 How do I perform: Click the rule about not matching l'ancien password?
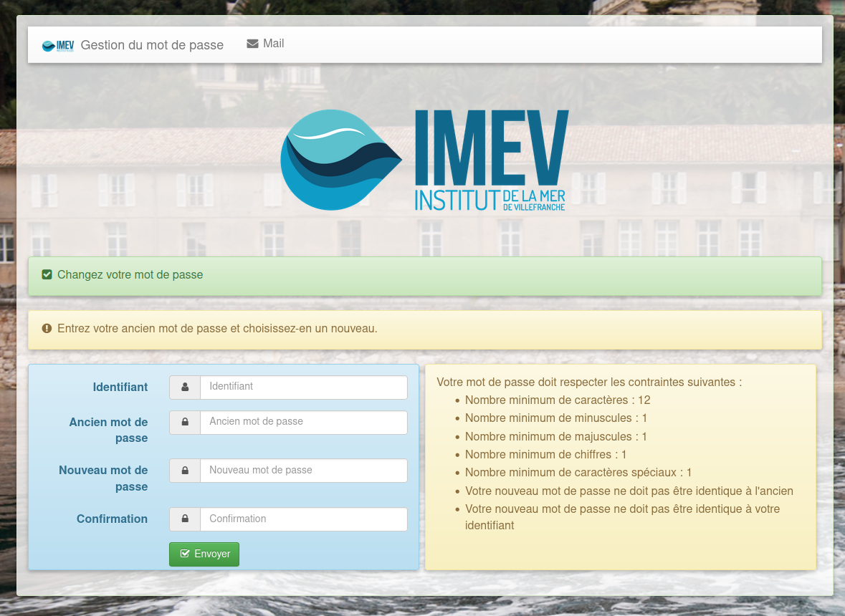(629, 491)
